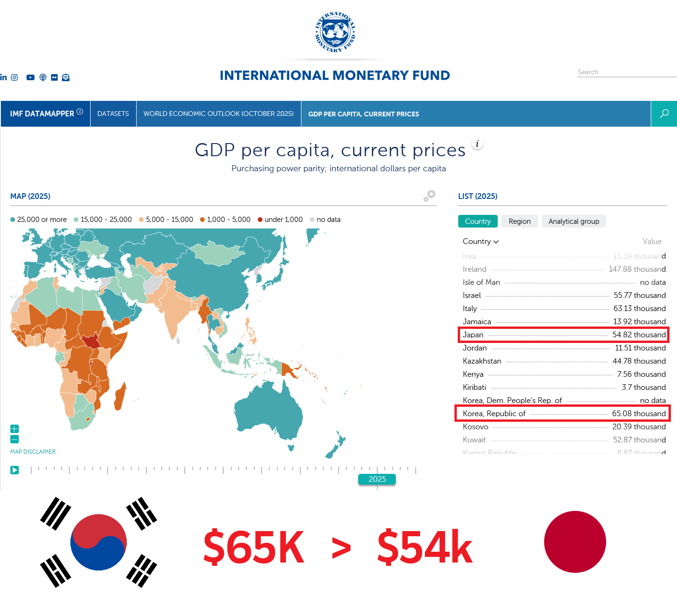Play the timeline animation

(x=15, y=470)
